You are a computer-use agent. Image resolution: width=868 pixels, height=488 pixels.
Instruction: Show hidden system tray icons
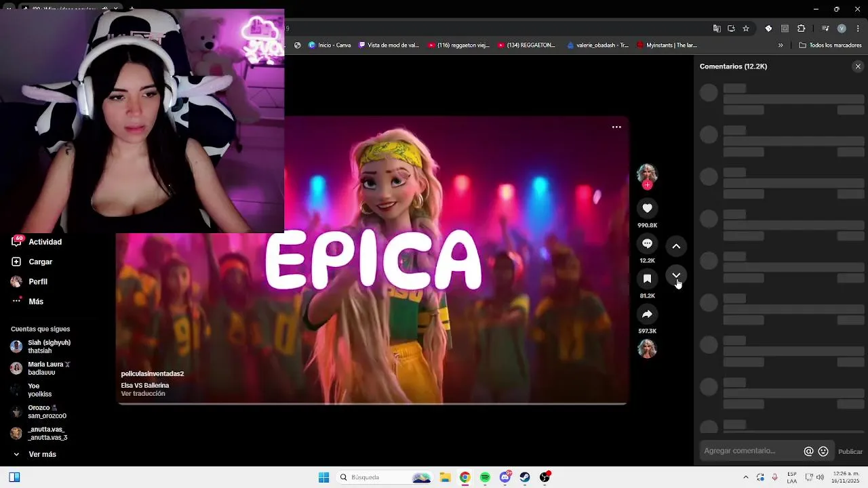point(746,477)
